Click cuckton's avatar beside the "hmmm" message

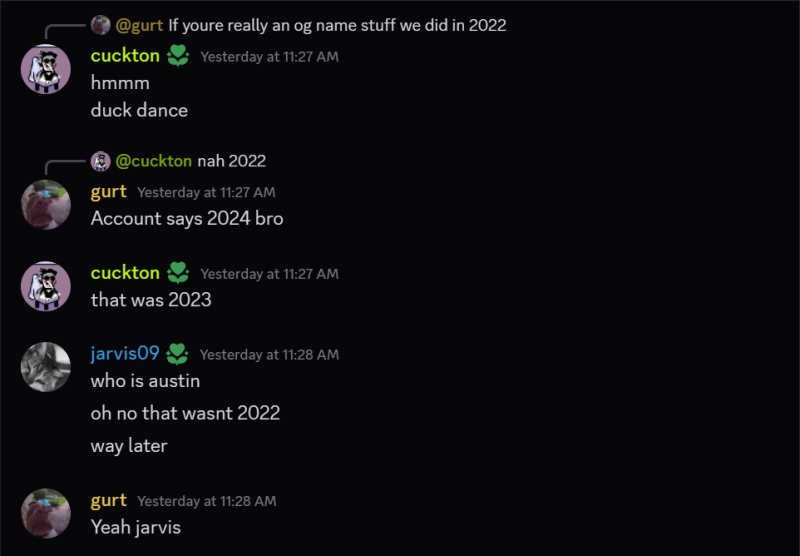click(x=46, y=69)
